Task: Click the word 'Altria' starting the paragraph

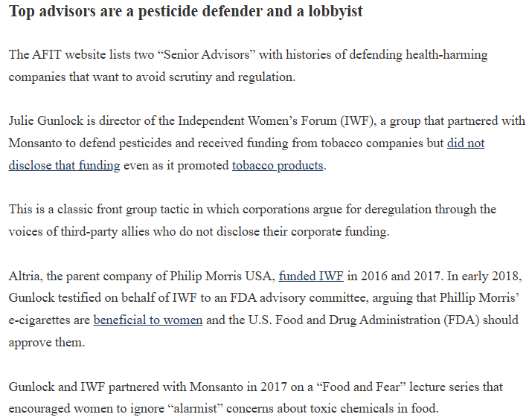Action: [x=25, y=277]
